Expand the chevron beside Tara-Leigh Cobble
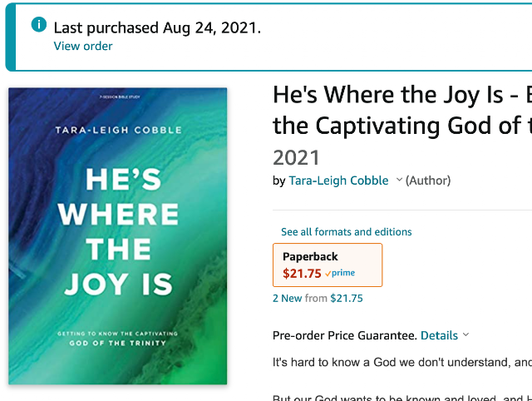Image resolution: width=532 pixels, height=401 pixels. [399, 180]
